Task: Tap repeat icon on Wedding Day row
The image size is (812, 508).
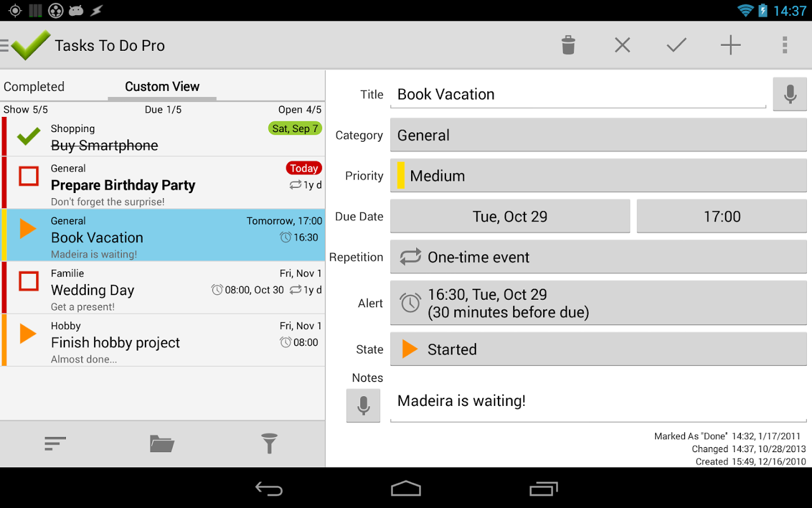Action: pos(295,290)
